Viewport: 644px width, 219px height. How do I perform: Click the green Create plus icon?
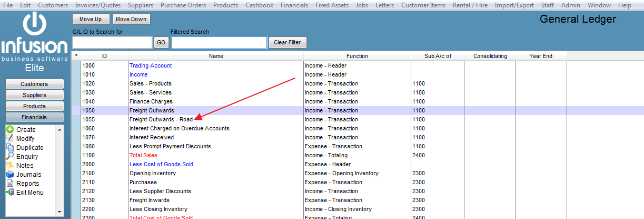pyautogui.click(x=9, y=129)
